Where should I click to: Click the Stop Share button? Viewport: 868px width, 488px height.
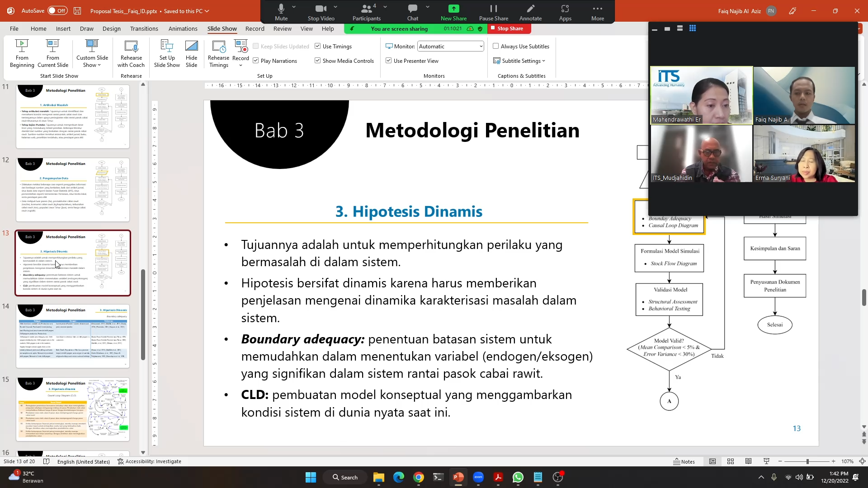pyautogui.click(x=508, y=28)
